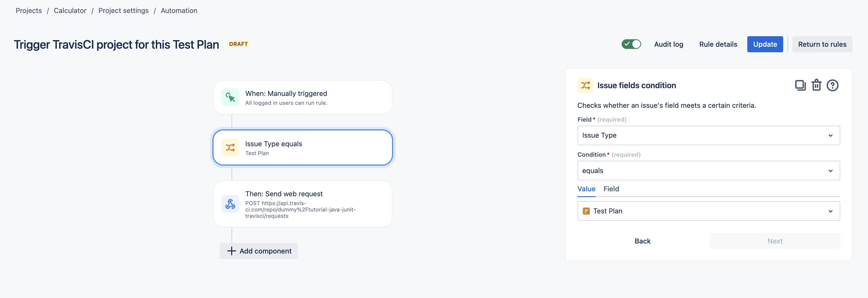
Task: Toggle the rule enabled switch
Action: point(631,44)
